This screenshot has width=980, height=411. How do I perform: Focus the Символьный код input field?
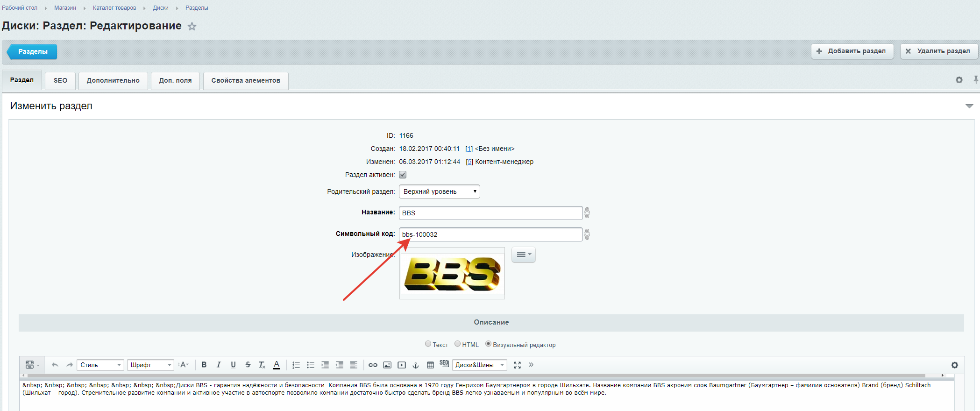(490, 234)
